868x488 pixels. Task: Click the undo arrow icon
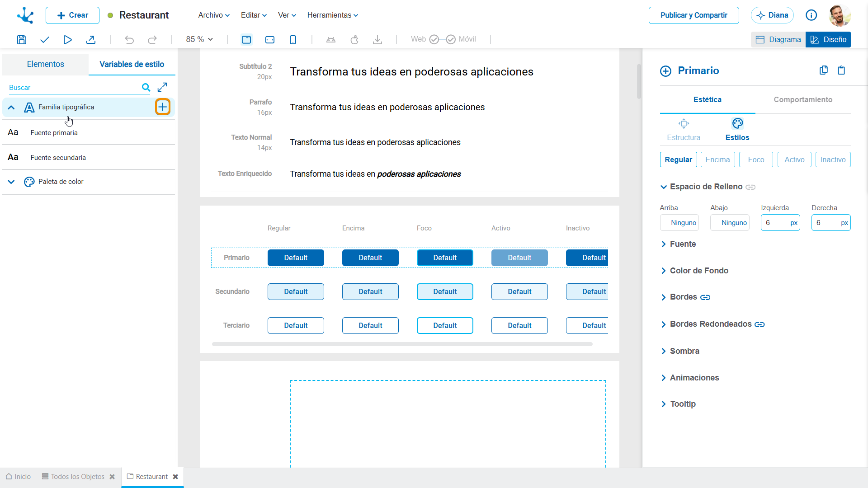coord(129,40)
